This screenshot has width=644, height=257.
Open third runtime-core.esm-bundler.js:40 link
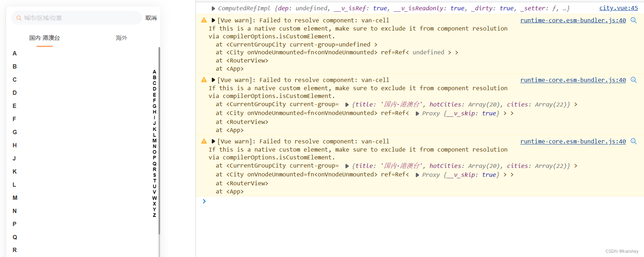573,141
